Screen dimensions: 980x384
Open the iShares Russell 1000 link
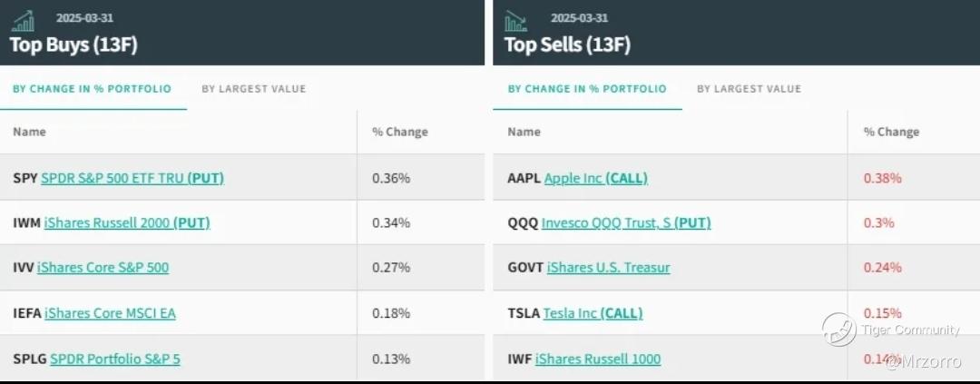click(597, 359)
